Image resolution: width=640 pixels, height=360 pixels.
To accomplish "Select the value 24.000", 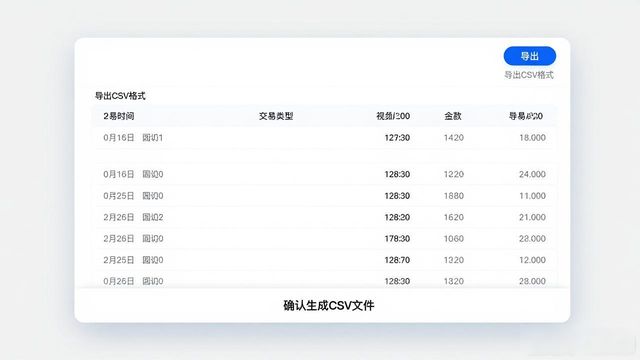I will pyautogui.click(x=532, y=174).
